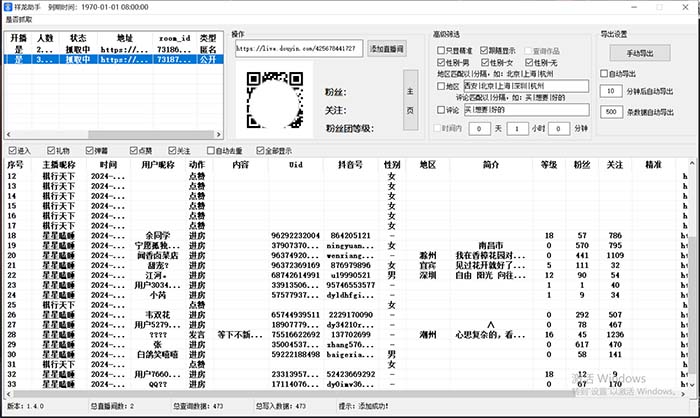The width and height of the screenshot is (700, 418).
Task: Open the 是否抓取 menu
Action: pos(23,19)
